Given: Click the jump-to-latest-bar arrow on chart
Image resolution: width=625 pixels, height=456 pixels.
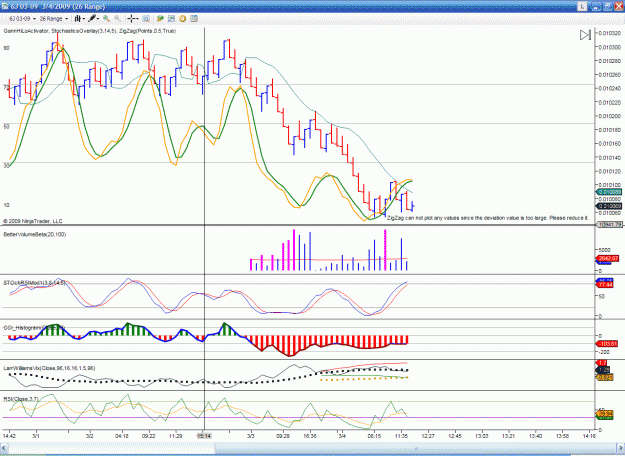Looking at the screenshot, I should [x=585, y=35].
